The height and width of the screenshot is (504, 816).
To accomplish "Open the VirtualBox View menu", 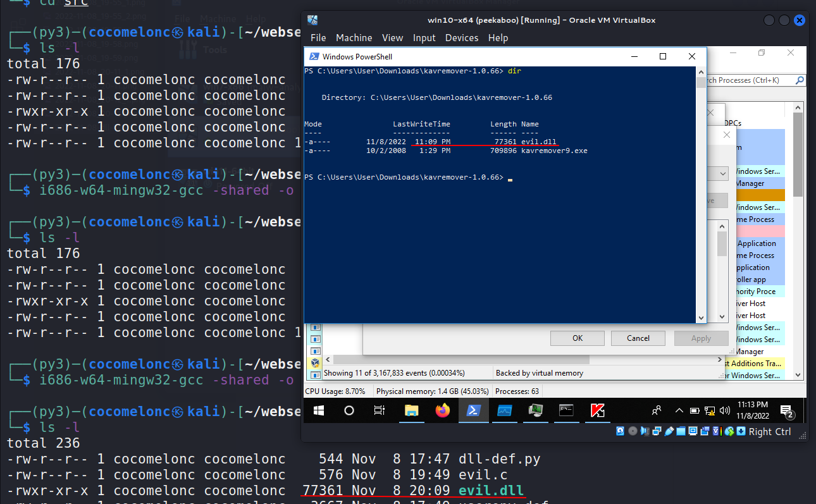I will [x=393, y=37].
